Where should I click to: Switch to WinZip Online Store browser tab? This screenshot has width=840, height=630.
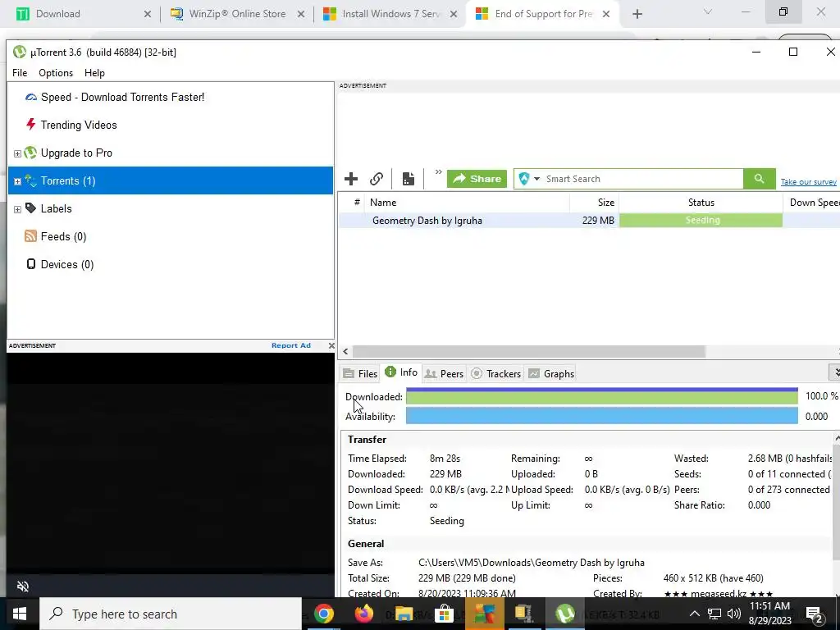click(x=237, y=14)
